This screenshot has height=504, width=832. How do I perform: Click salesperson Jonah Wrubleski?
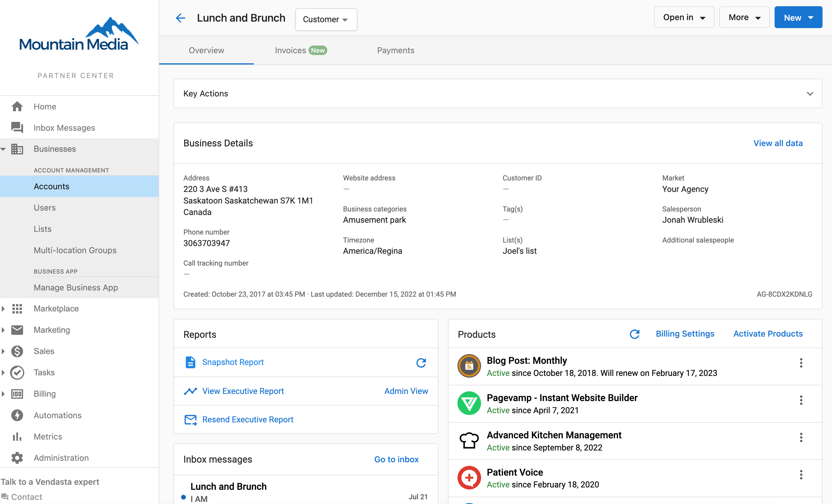693,220
